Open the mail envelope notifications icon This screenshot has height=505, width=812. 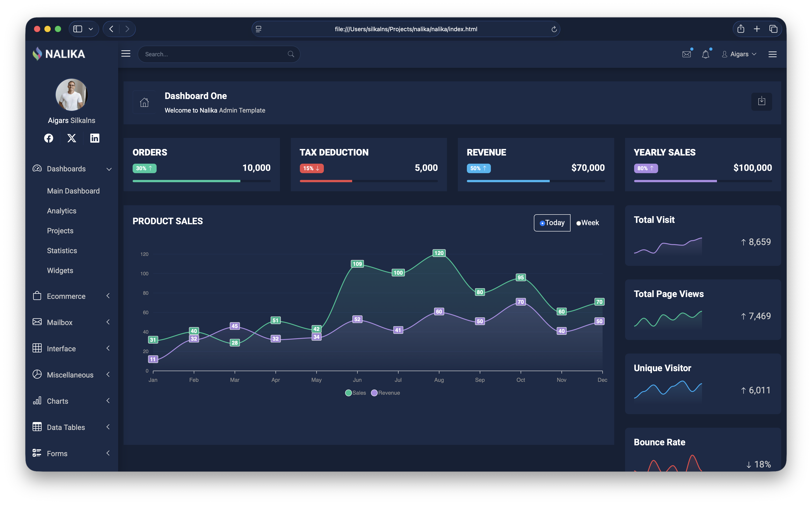pyautogui.click(x=686, y=54)
